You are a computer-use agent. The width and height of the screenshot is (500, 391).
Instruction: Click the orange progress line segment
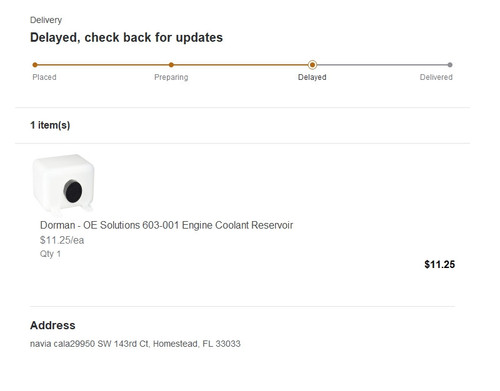[x=173, y=65]
